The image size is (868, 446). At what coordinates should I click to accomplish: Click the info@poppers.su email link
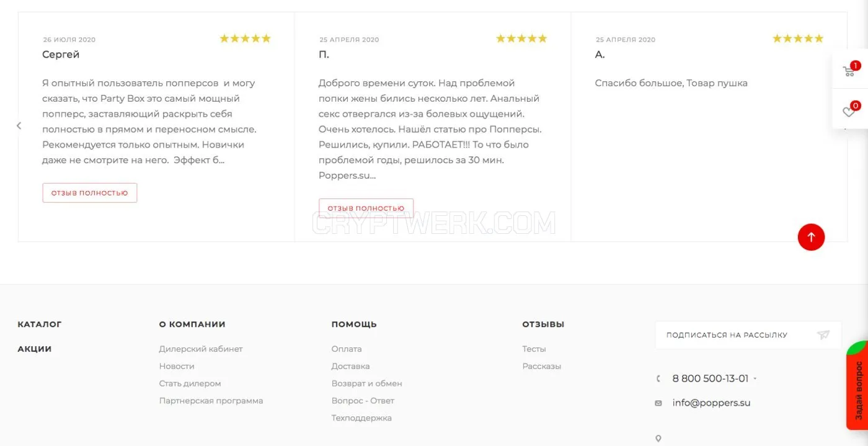(711, 403)
